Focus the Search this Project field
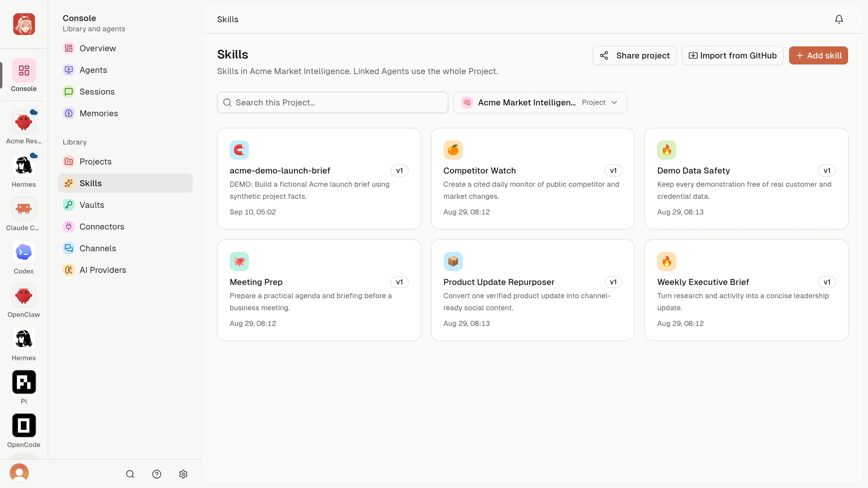 click(x=332, y=102)
